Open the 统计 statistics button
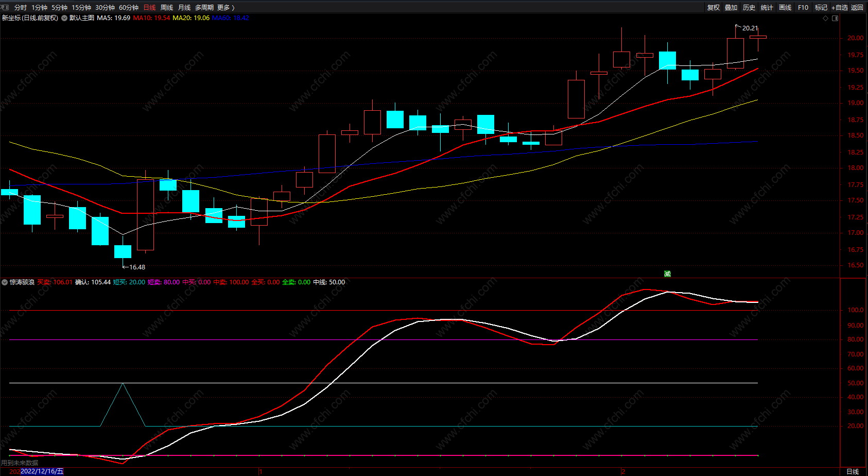 tap(767, 8)
